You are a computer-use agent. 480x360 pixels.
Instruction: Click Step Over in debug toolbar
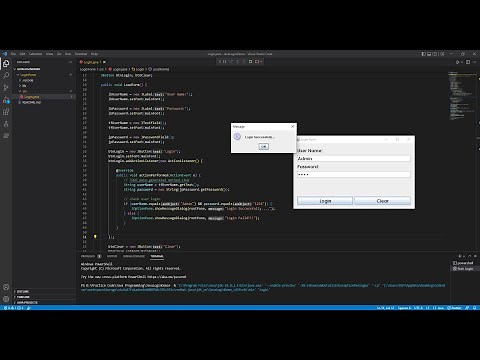231,62
